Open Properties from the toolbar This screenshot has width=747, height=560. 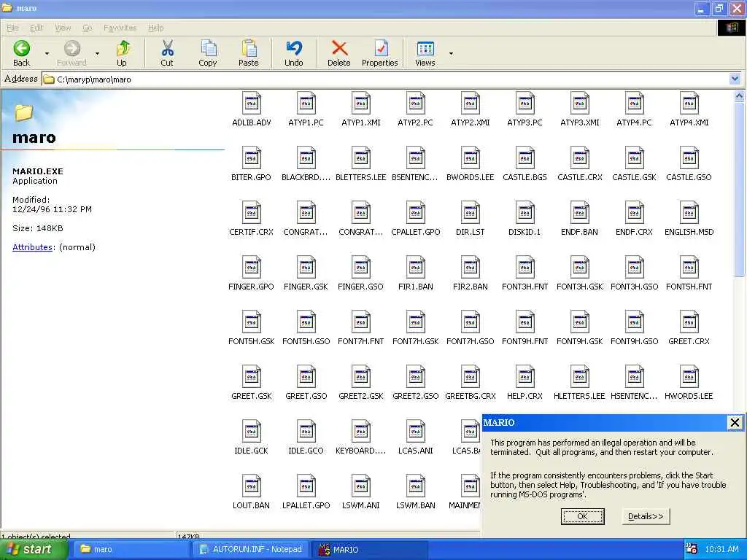(x=379, y=53)
